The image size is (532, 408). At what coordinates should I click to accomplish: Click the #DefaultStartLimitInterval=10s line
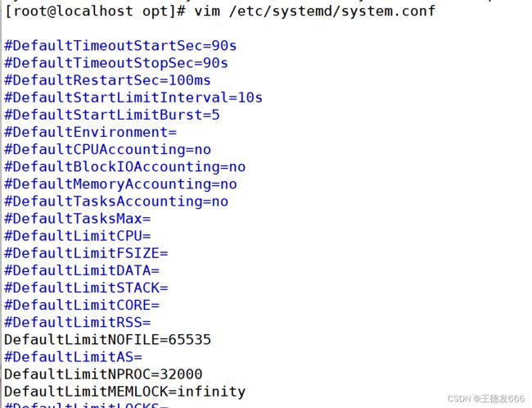point(133,97)
